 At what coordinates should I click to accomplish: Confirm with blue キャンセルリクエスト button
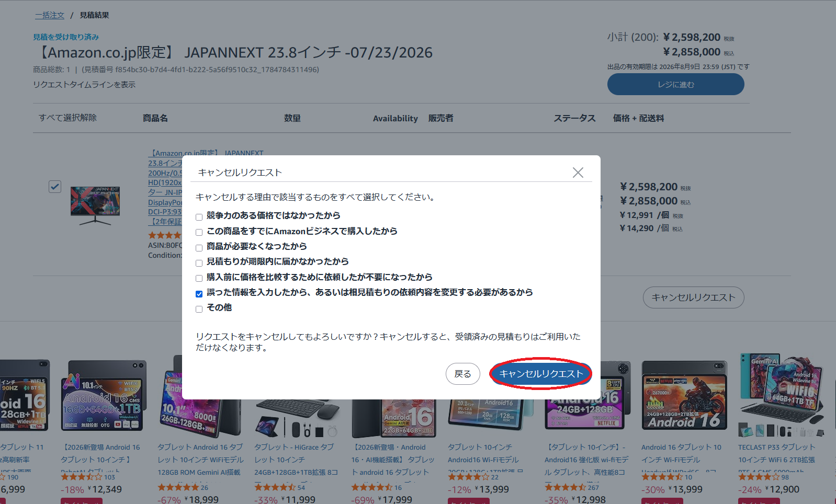point(540,374)
